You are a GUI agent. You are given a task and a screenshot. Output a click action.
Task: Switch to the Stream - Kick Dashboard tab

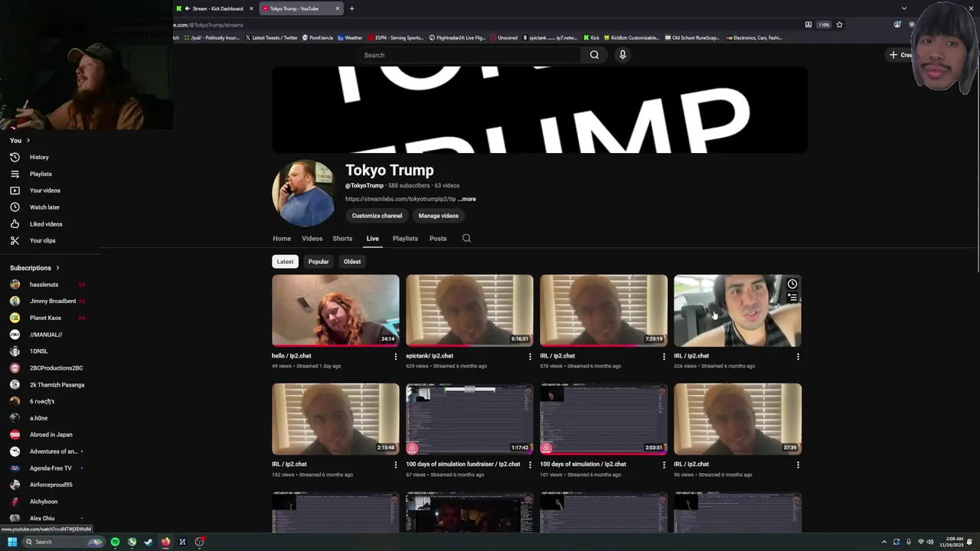pyautogui.click(x=214, y=8)
